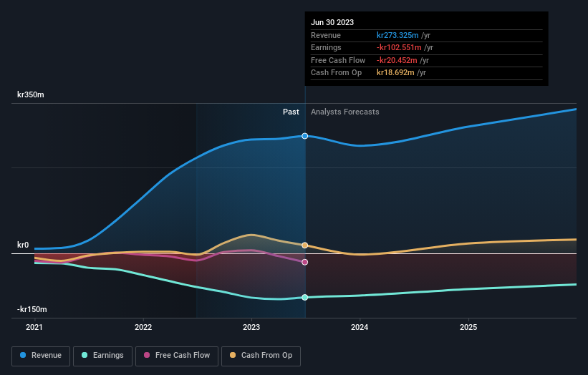Select the Earnings data point marker on chart
The height and width of the screenshot is (375, 588).
[305, 298]
